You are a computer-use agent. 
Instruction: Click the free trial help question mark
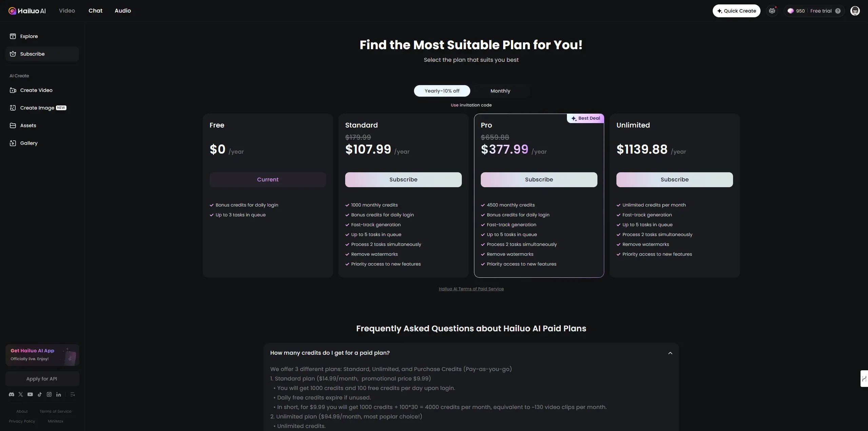(x=838, y=11)
